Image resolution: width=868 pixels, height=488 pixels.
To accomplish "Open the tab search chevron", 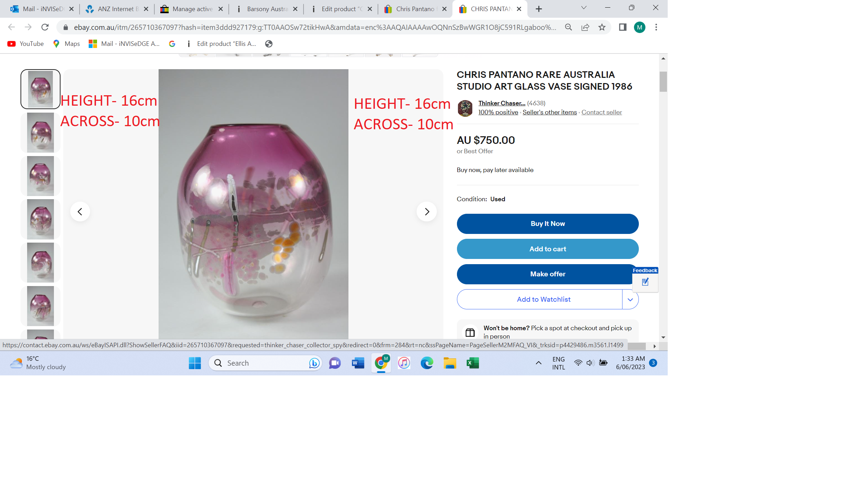I will tap(584, 8).
